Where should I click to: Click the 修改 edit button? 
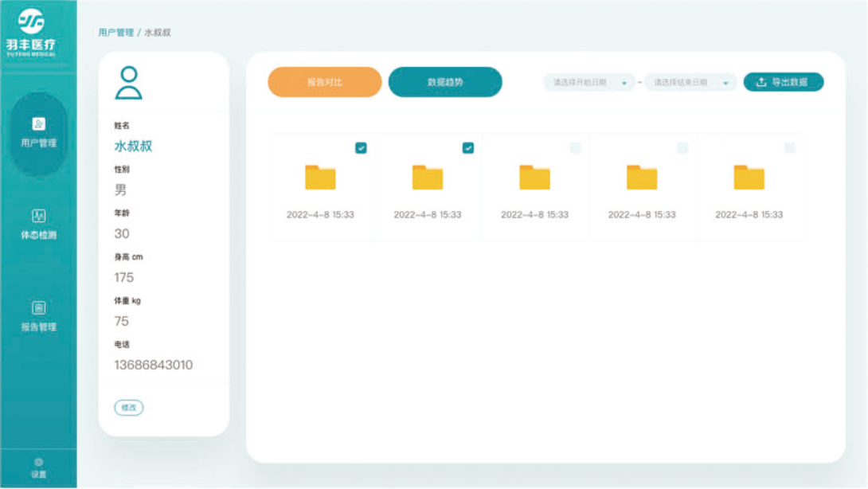pyautogui.click(x=128, y=408)
